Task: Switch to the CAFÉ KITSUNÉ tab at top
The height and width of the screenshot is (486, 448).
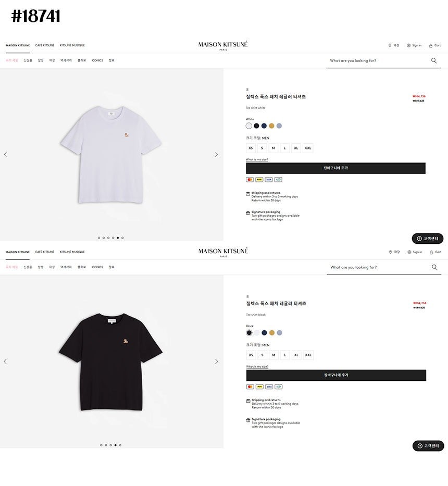Action: [45, 45]
